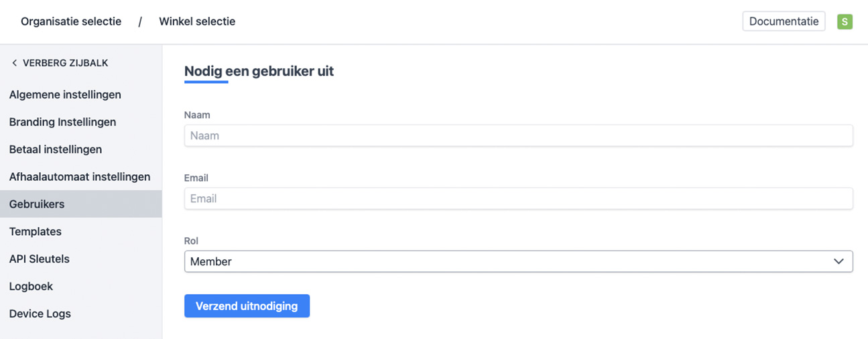Image resolution: width=868 pixels, height=339 pixels.
Task: Open API Sleutels settings
Action: [x=40, y=259]
